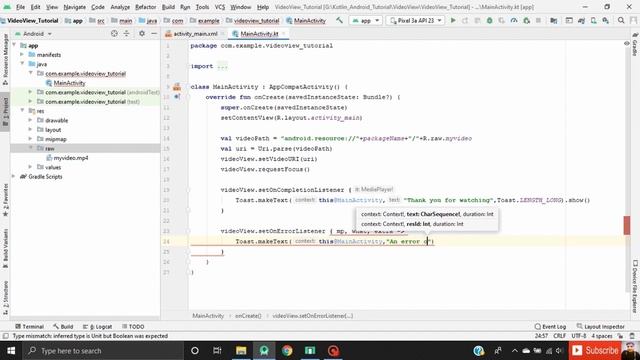Open the red recorder app on taskbar
640x360 pixels.
(333, 351)
